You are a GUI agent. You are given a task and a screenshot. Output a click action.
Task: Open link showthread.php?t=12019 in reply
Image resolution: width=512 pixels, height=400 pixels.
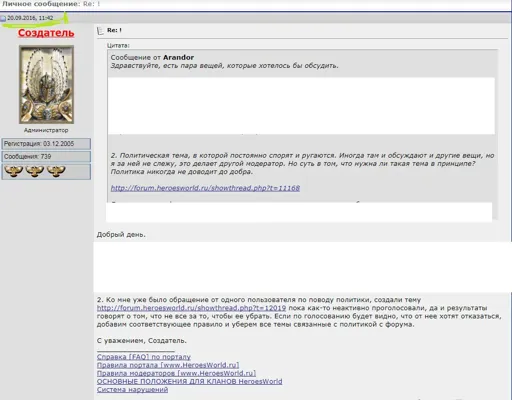click(191, 308)
